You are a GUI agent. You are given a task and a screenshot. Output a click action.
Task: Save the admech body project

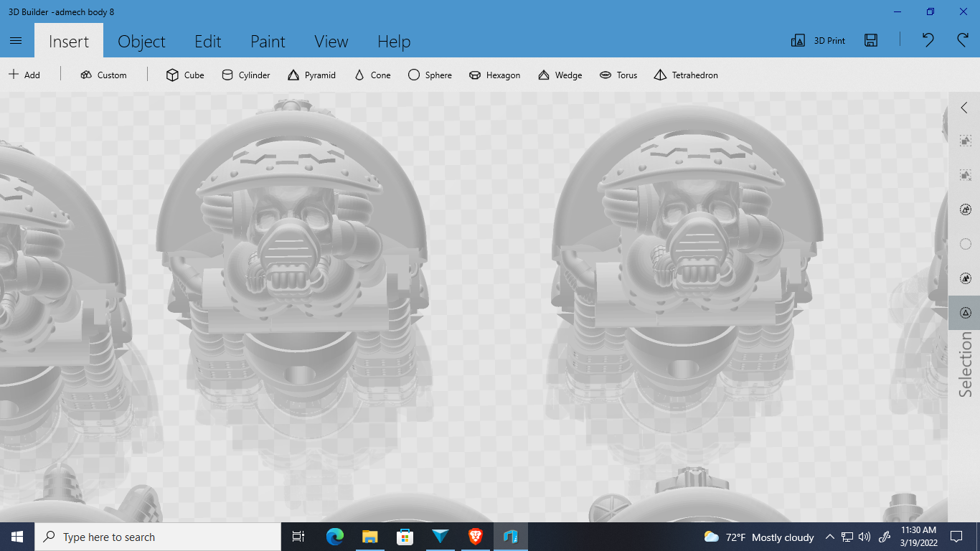coord(871,41)
